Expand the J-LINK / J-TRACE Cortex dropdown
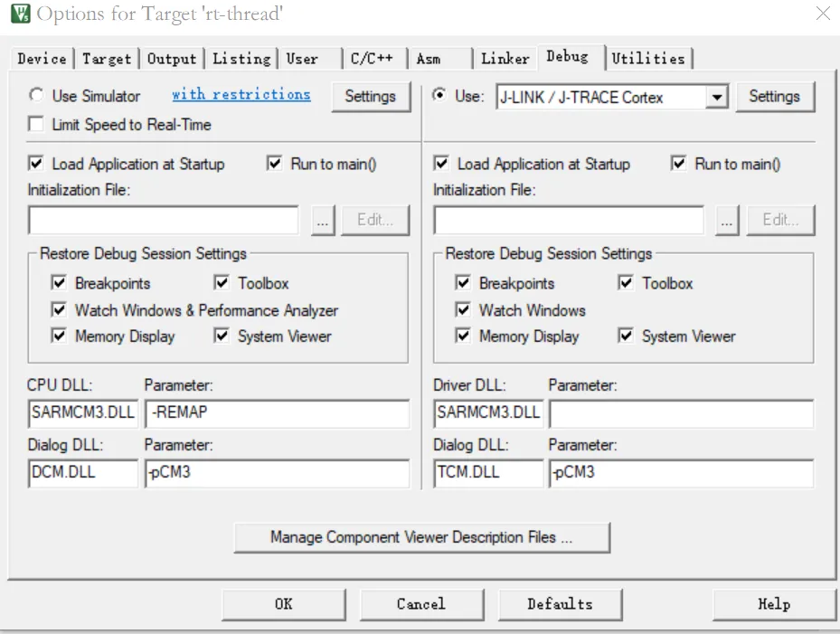 (x=716, y=97)
